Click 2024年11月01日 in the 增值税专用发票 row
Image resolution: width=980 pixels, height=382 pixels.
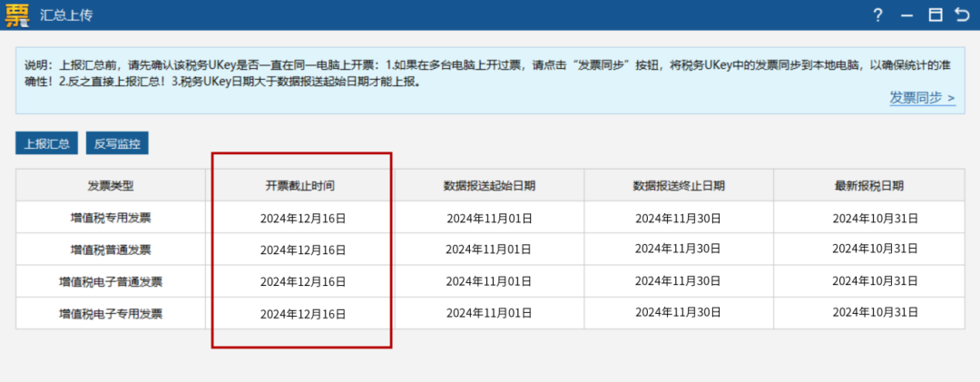[x=489, y=218]
